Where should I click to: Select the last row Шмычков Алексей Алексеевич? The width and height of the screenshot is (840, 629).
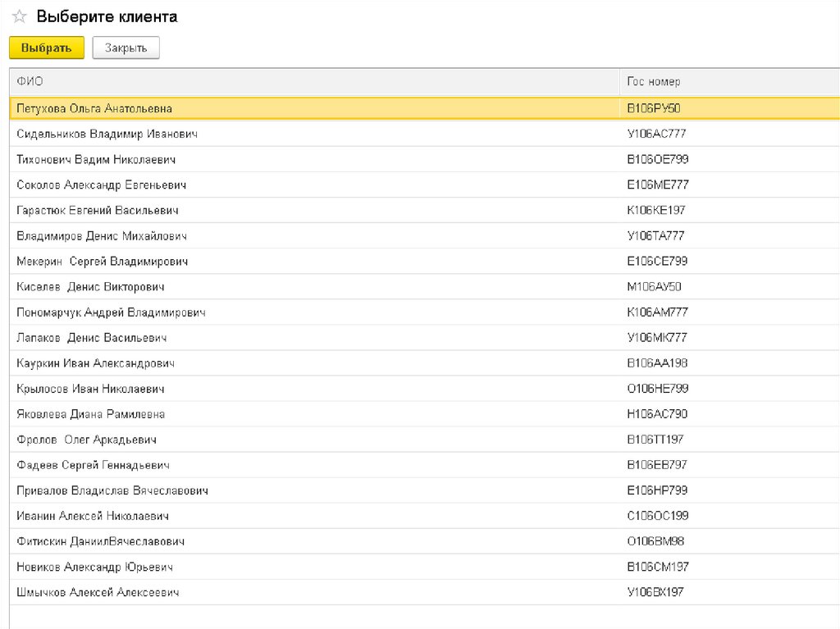coord(98,592)
